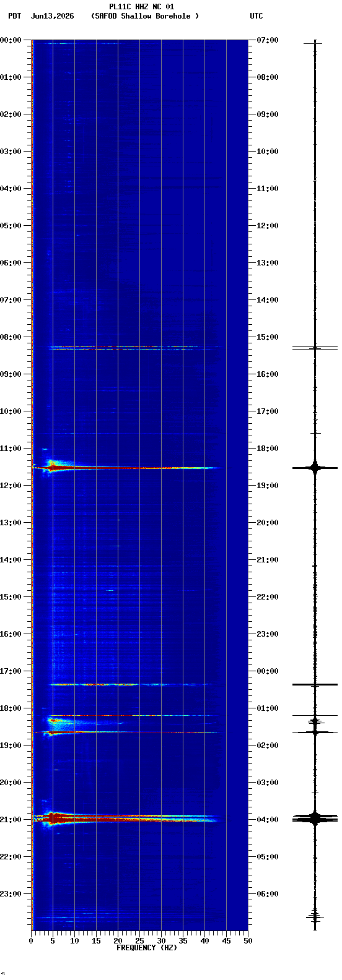Click the 08:00 label on PDT axis
Image resolution: width=342 pixels, height=980 pixels.
coord(11,337)
